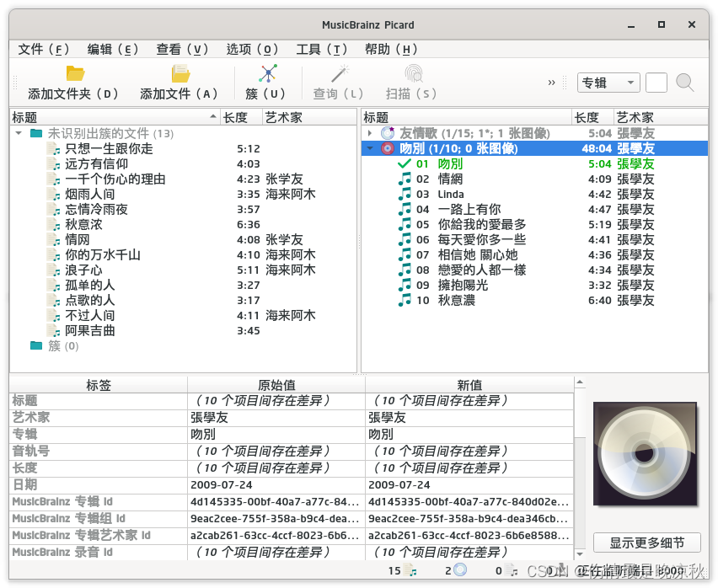This screenshot has height=588, width=718.
Task: Click the search input field in toolbar
Action: click(656, 83)
